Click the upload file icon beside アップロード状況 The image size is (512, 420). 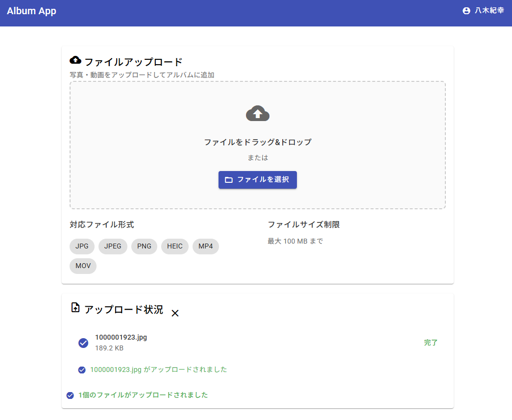coord(75,308)
